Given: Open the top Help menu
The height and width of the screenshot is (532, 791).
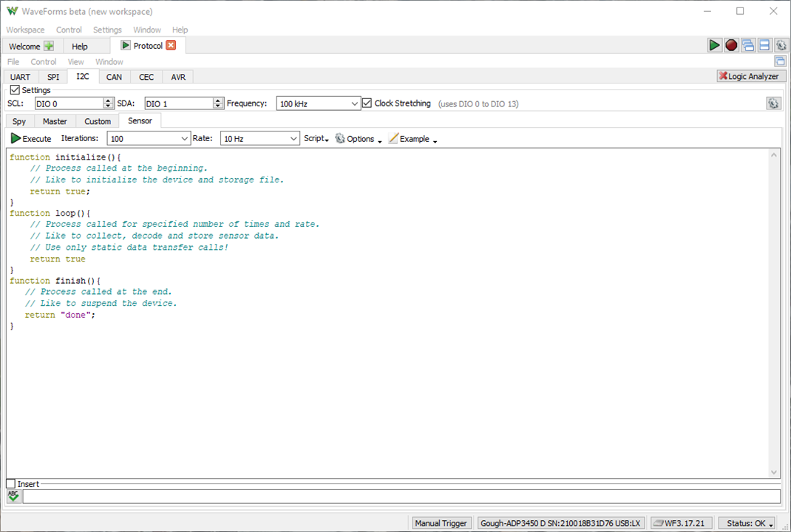Looking at the screenshot, I should point(180,30).
